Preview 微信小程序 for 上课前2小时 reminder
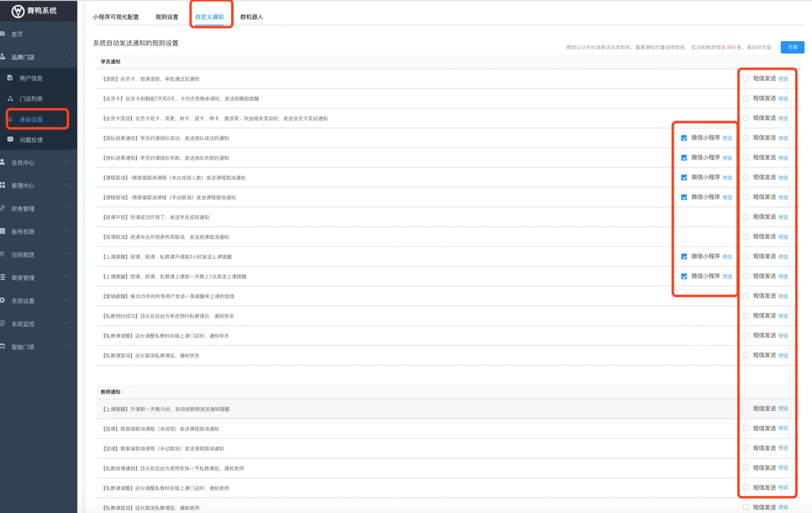Image resolution: width=812 pixels, height=513 pixels. (x=727, y=257)
